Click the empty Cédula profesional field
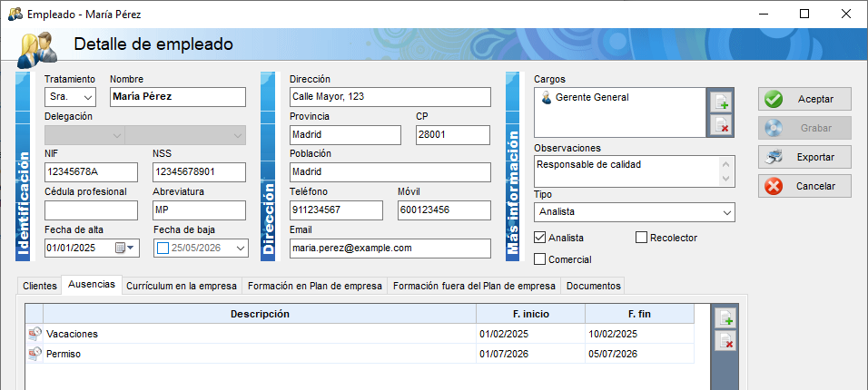The width and height of the screenshot is (868, 390). click(x=91, y=210)
